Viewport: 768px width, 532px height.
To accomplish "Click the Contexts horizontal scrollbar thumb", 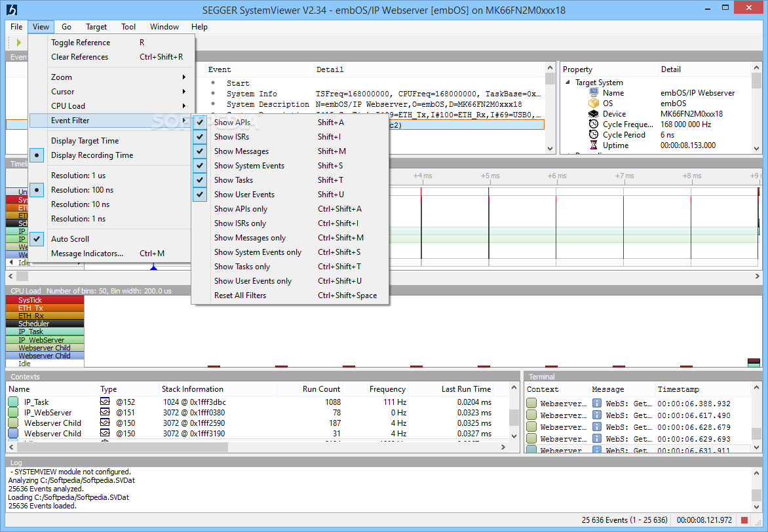I will tap(122, 447).
